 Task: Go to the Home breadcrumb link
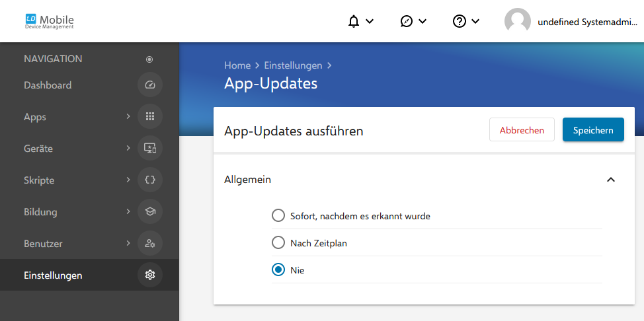237,65
